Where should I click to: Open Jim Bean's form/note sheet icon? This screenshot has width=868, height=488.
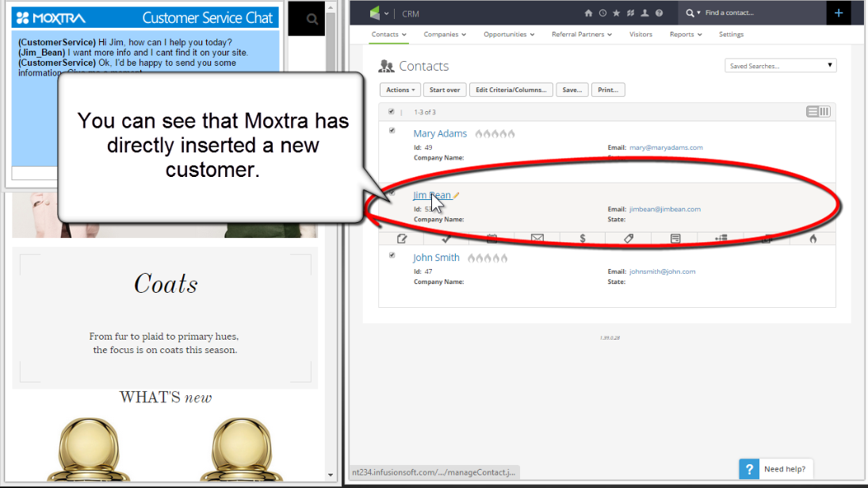click(675, 239)
